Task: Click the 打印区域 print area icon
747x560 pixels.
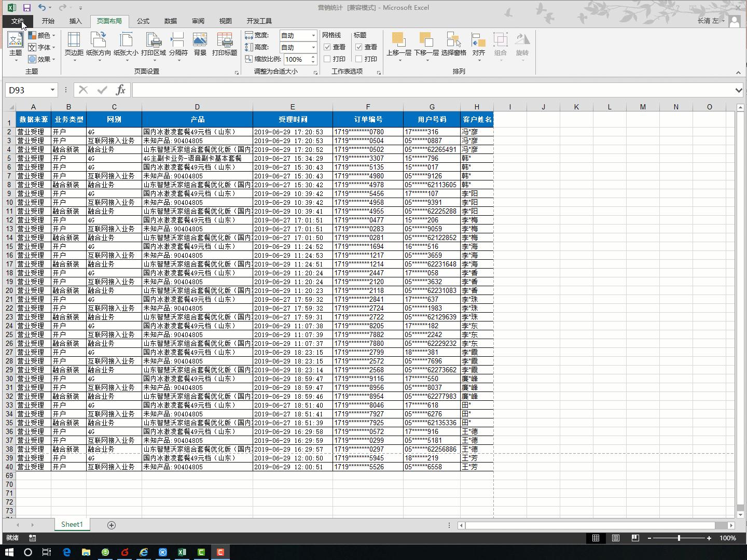Action: [153, 44]
